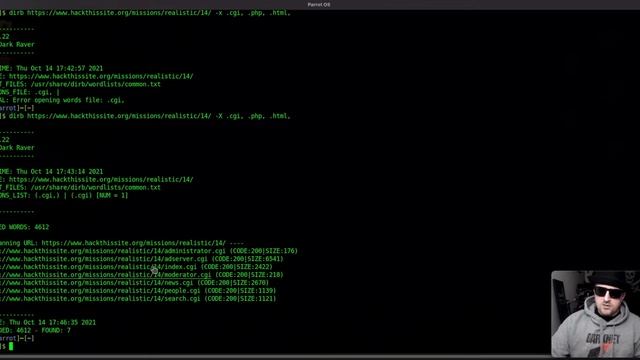Click the 'Error opening words file: .cgi,' line
The image size is (640, 360).
(62, 100)
